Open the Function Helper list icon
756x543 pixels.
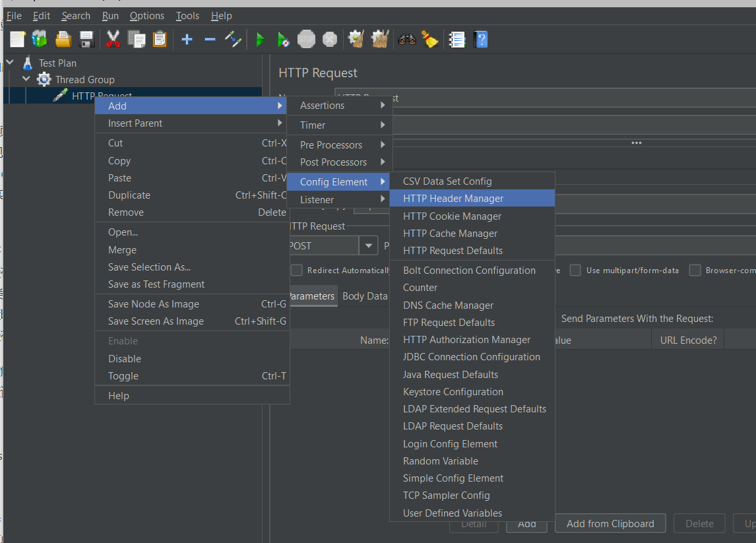coord(457,39)
